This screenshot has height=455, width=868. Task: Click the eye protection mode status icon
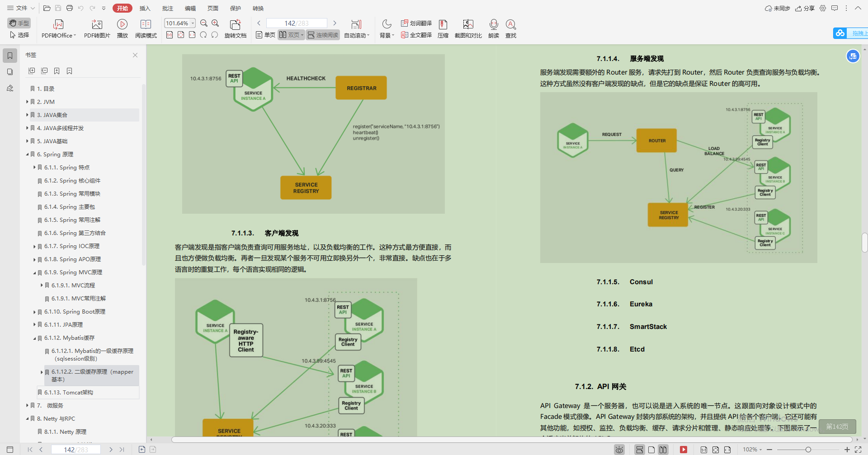[x=619, y=450]
